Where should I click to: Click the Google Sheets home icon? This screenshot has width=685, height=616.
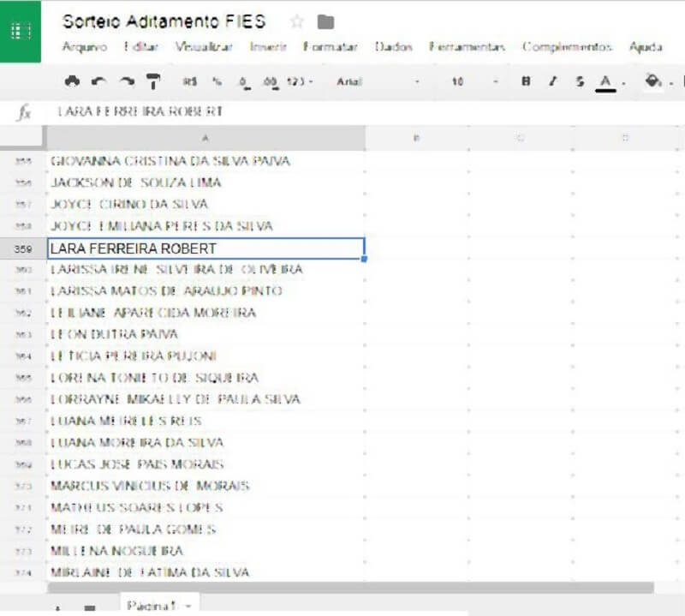(21, 31)
